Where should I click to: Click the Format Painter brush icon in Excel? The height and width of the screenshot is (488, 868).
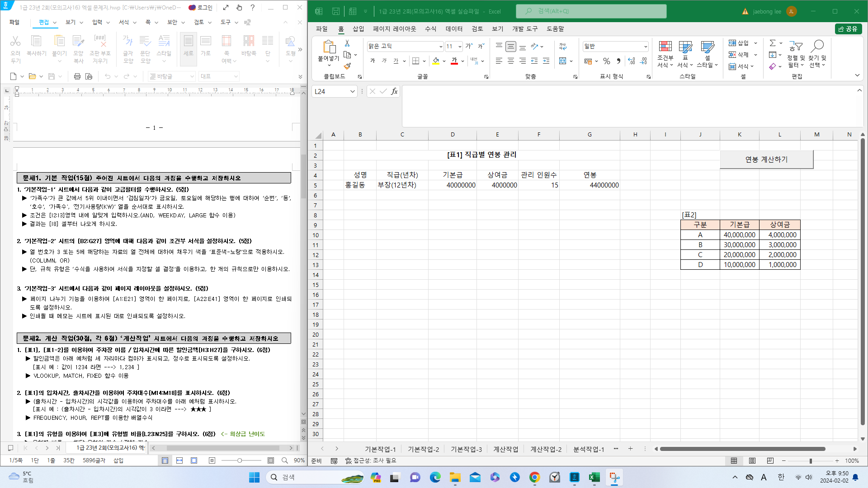click(347, 66)
